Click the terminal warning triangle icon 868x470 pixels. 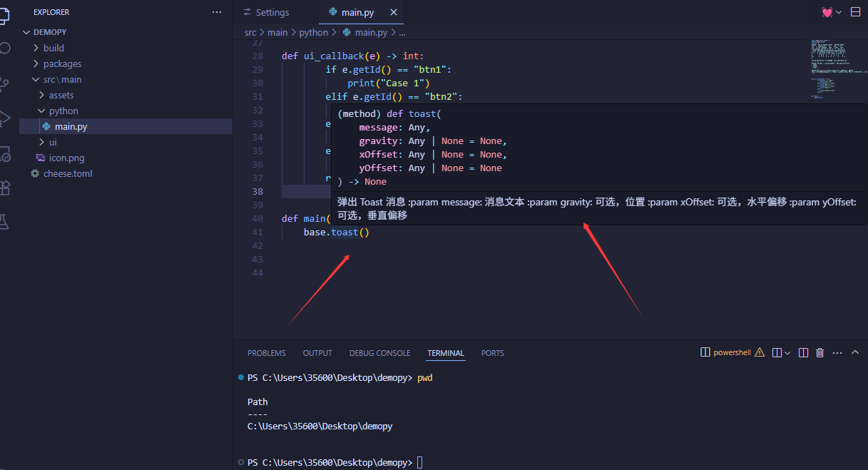[760, 352]
